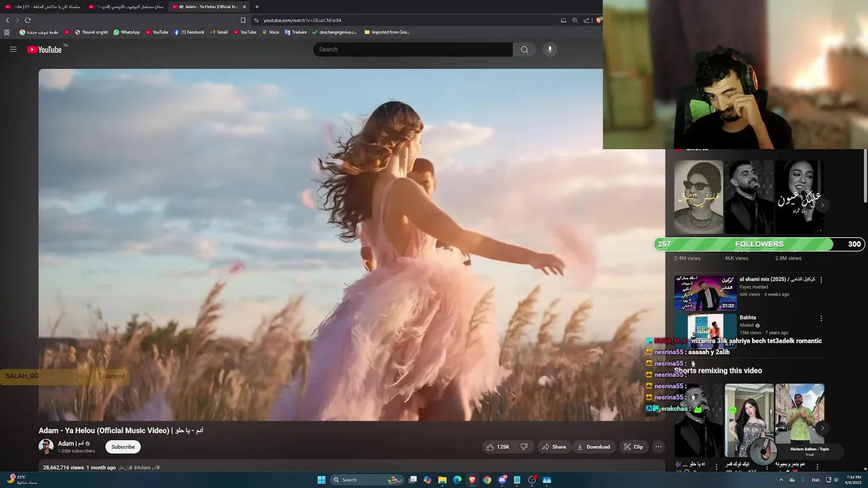This screenshot has height=488, width=868.
Task: Open remix Short with woman in sequin dress
Action: [749, 420]
